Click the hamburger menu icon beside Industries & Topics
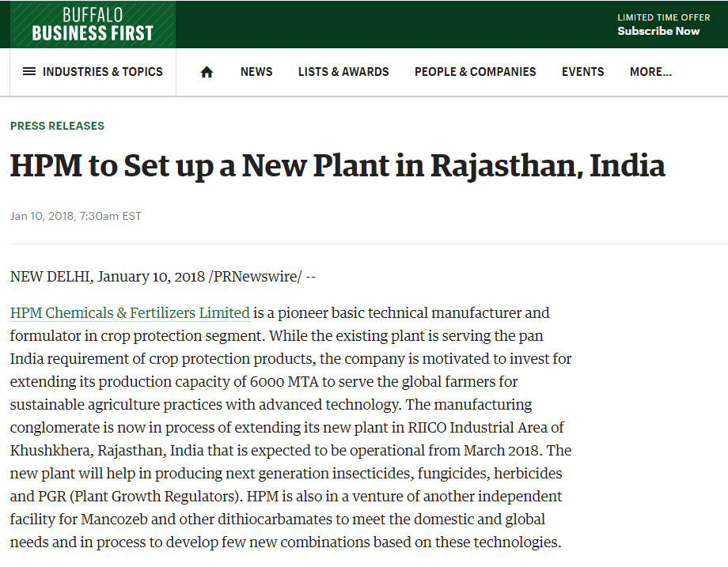The width and height of the screenshot is (728, 567). 29,71
